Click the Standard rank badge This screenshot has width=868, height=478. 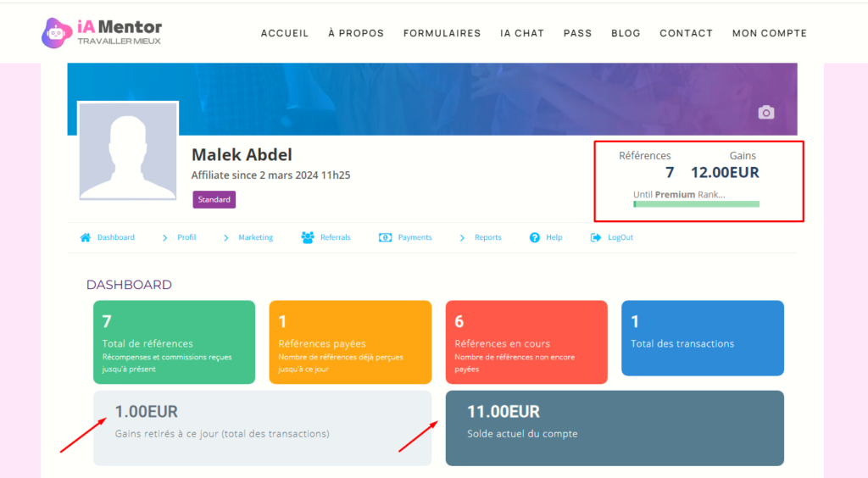click(214, 200)
